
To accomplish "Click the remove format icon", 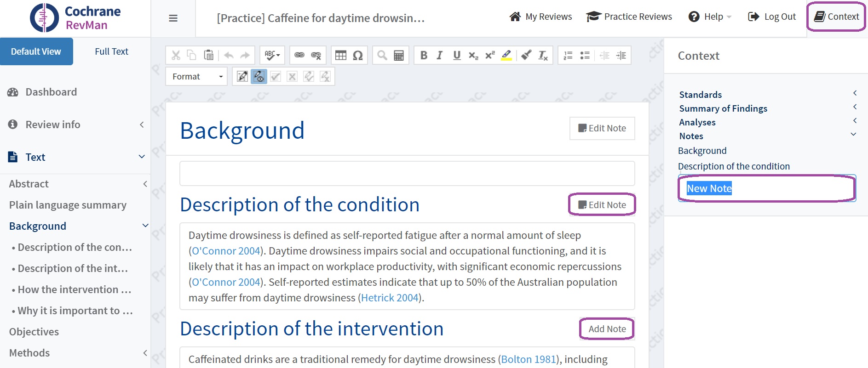I will tap(543, 56).
